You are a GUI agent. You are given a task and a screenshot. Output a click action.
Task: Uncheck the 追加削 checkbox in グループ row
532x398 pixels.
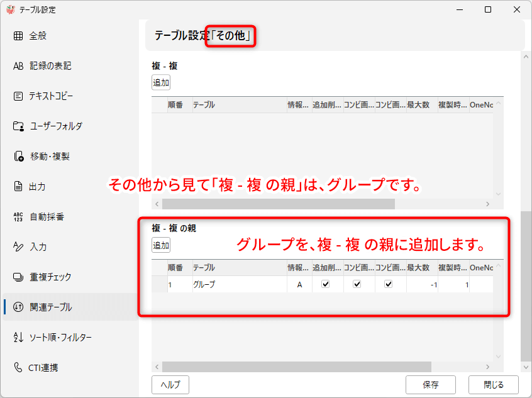(326, 284)
